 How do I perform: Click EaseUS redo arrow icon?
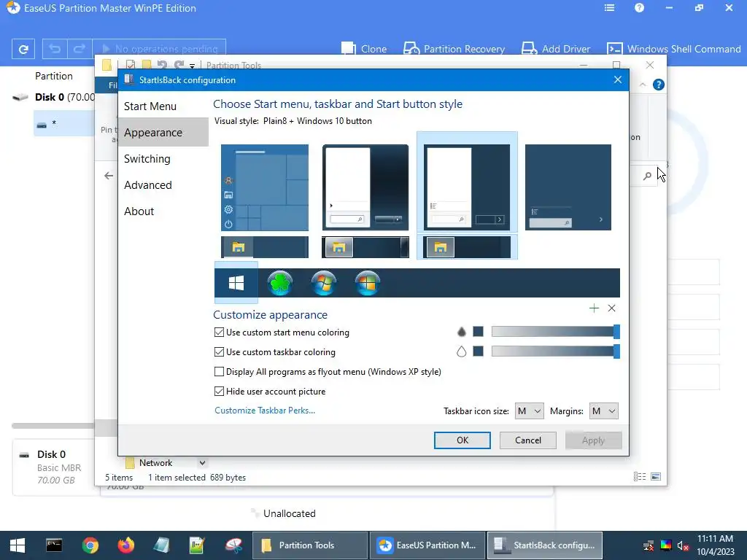(x=80, y=49)
